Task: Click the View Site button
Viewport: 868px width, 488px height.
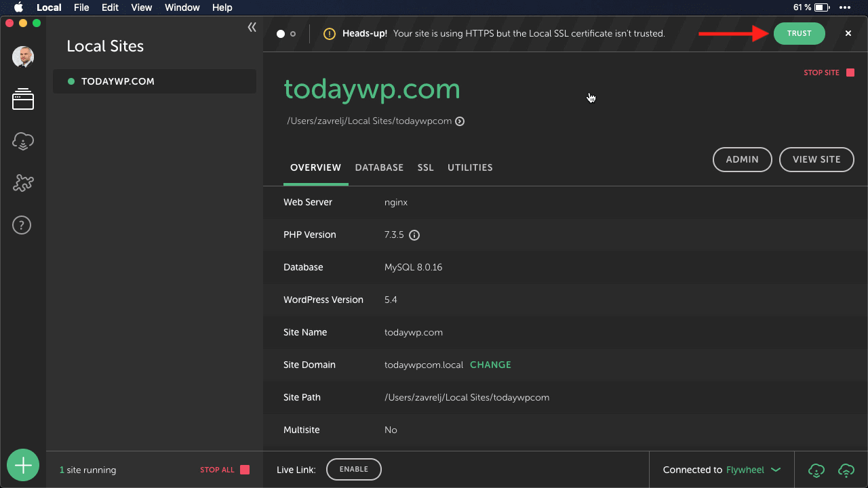Action: tap(816, 159)
